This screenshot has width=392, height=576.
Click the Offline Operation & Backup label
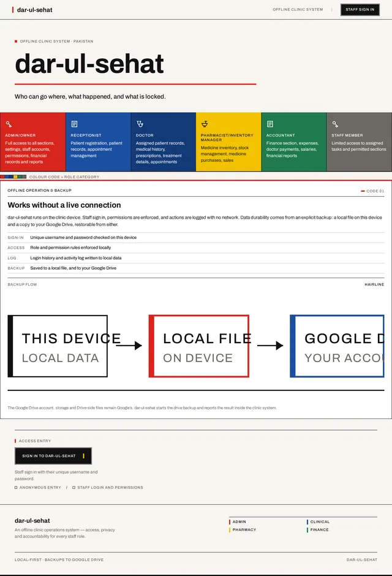(x=40, y=191)
